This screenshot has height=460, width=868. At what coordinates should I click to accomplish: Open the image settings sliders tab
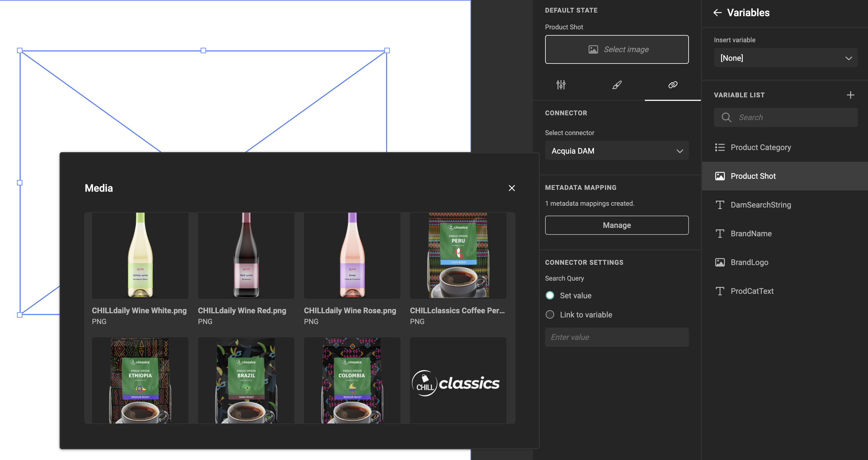[561, 84]
